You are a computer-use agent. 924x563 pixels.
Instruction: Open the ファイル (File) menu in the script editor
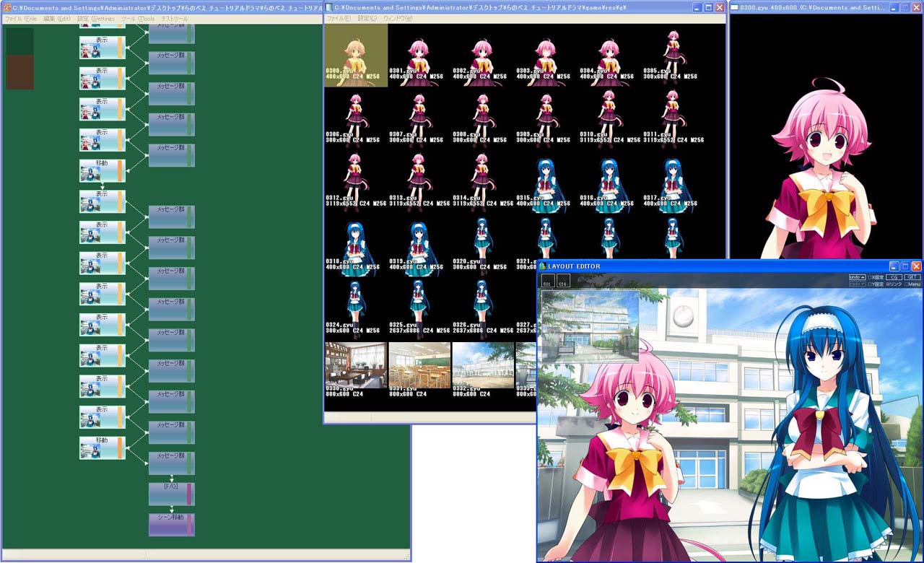[20, 18]
